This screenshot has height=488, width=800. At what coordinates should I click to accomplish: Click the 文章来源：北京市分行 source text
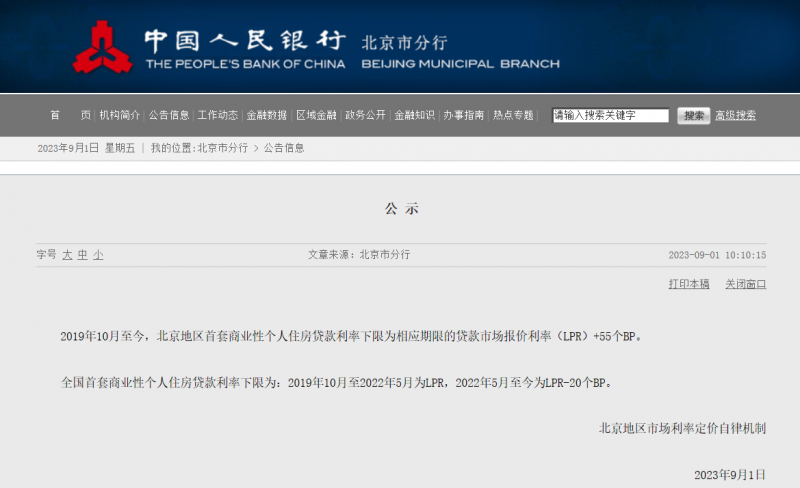[x=359, y=254]
